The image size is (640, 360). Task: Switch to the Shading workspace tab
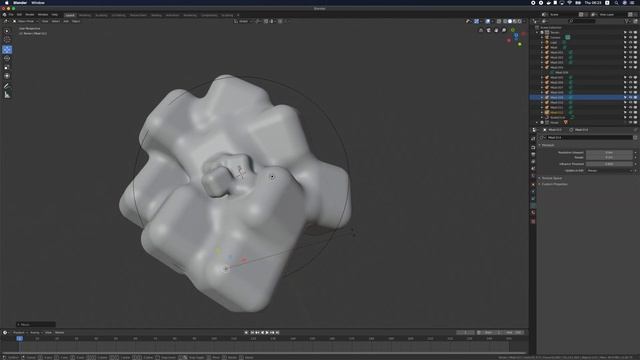pos(156,15)
